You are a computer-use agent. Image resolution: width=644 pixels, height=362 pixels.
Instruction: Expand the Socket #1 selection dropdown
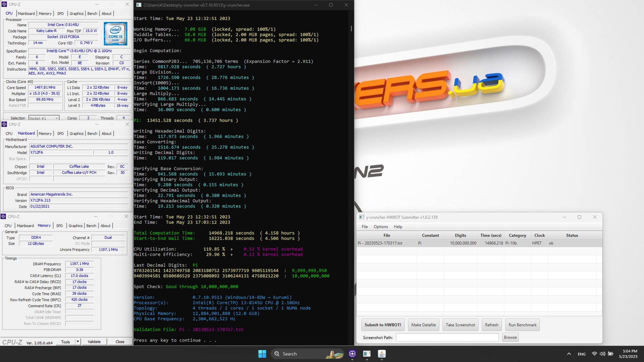click(x=57, y=118)
